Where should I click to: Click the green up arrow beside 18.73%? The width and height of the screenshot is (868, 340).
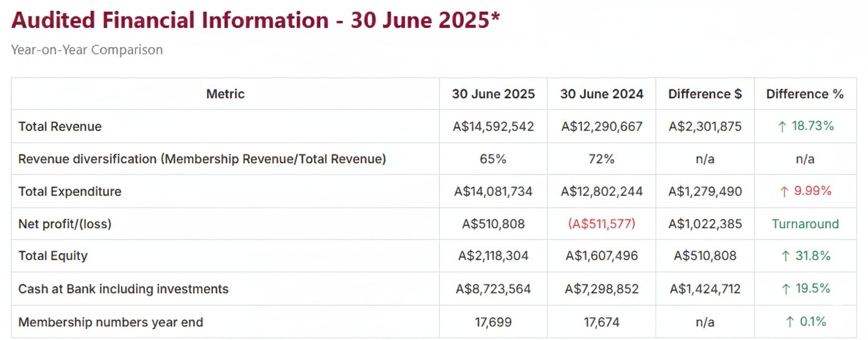pos(782,126)
